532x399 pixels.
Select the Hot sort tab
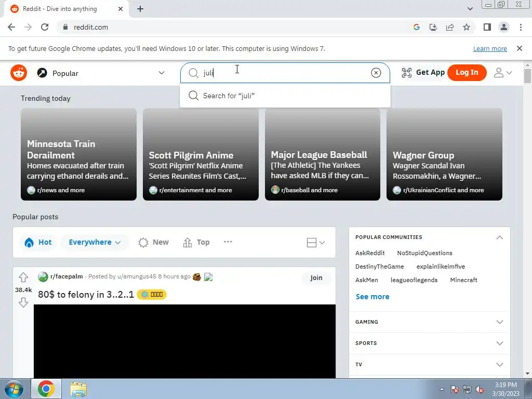[x=38, y=242]
